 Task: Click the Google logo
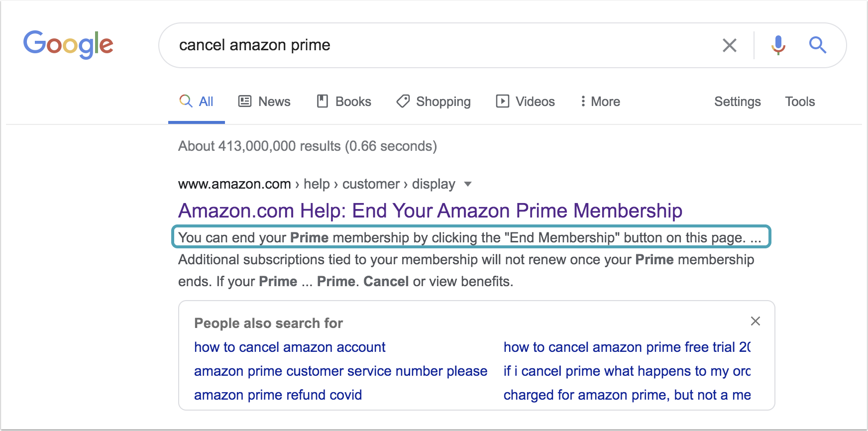68,45
